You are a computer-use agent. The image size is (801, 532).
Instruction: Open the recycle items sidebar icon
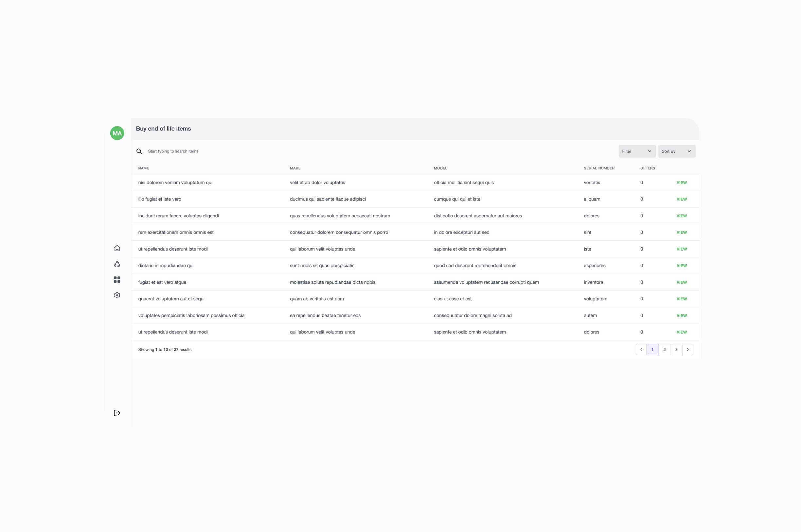click(117, 264)
